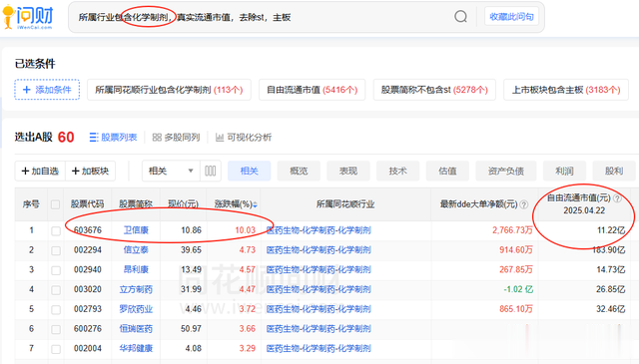The image size is (639, 364).
Task: Open stock link 卫信康
Action: click(136, 230)
